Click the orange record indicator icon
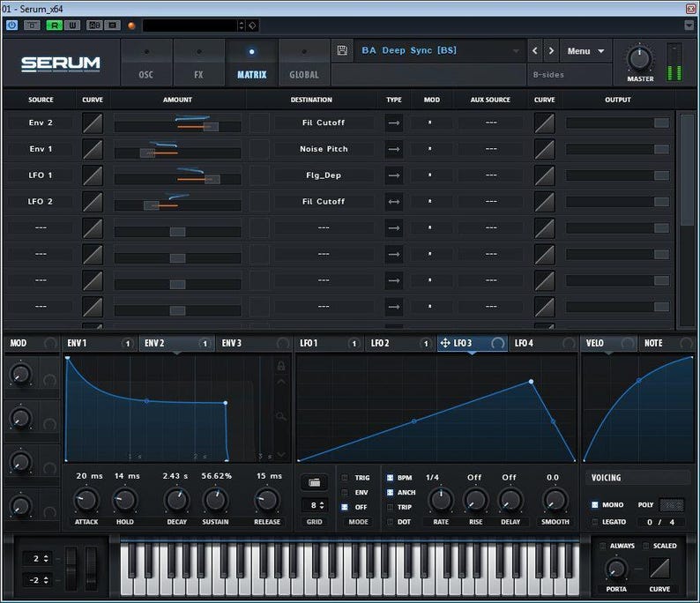 point(131,26)
